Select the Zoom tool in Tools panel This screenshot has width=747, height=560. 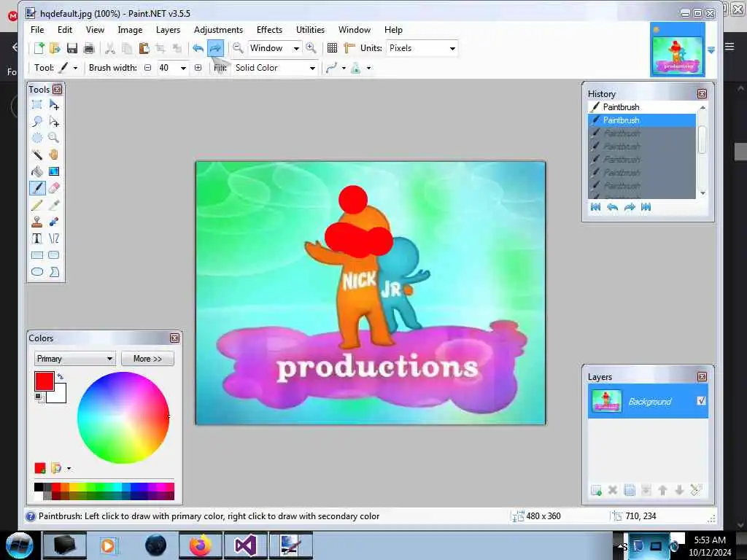pyautogui.click(x=54, y=138)
